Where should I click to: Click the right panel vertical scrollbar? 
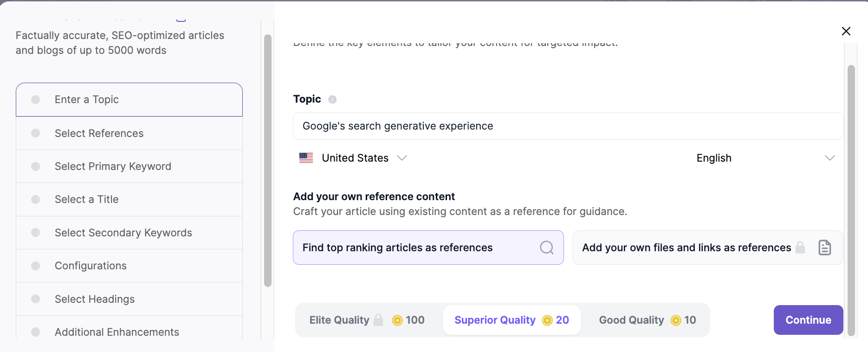coord(851,200)
